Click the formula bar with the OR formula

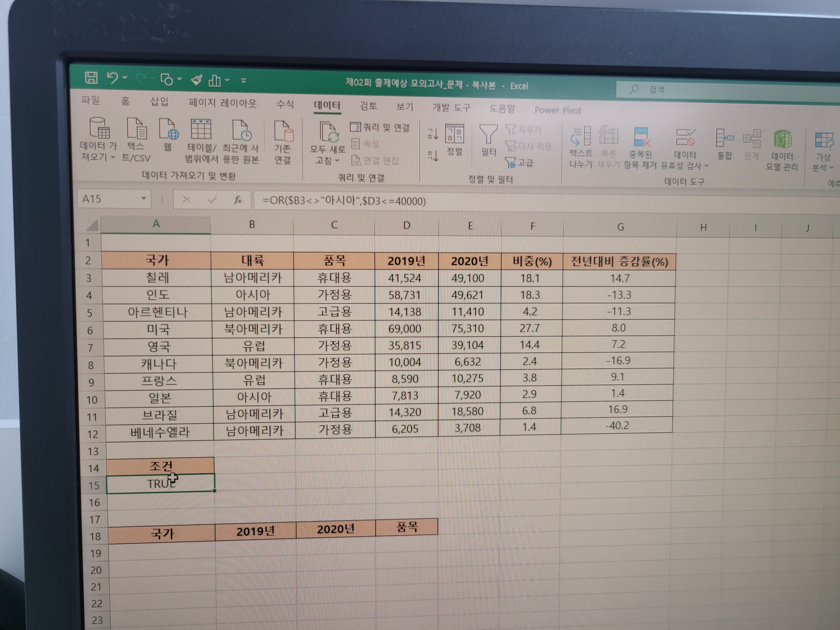click(x=547, y=203)
